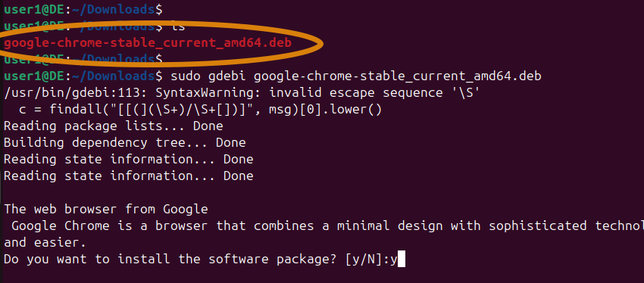Click the white block cursor after 'y'
This screenshot has height=283, width=644.
tap(402, 260)
